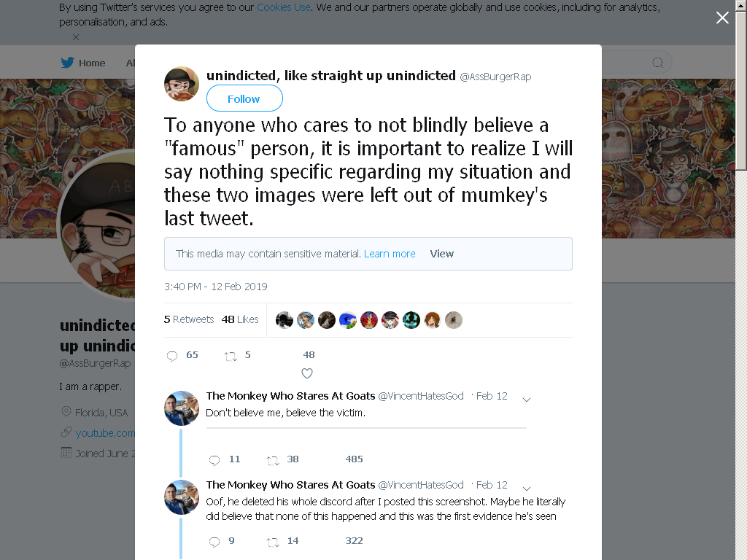Retweet the reply showing 14 retweets
Screen dimensions: 747x560
pyautogui.click(x=273, y=542)
